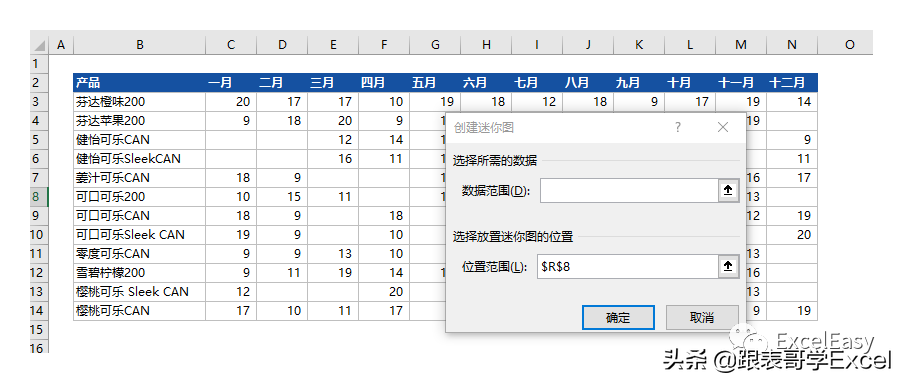
Task: Select column K header
Action: (x=639, y=45)
